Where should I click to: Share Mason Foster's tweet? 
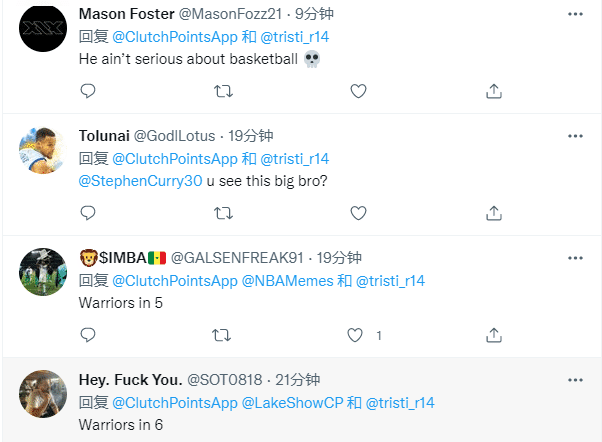point(493,91)
